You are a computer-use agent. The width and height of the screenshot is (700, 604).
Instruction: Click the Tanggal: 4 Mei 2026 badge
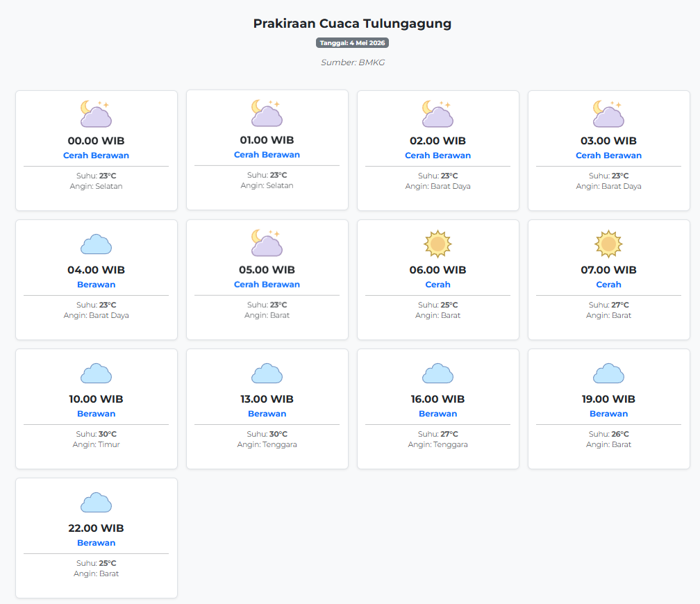pyautogui.click(x=352, y=43)
